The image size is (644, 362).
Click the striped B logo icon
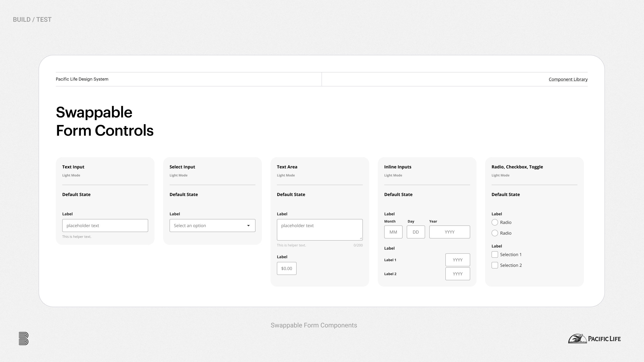(24, 338)
